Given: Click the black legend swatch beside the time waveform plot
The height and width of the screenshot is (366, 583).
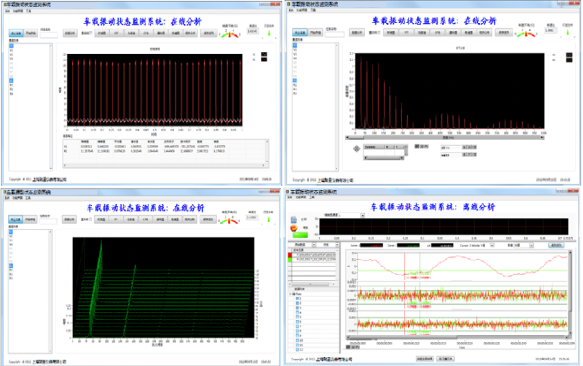Looking at the screenshot, I should point(264,54).
